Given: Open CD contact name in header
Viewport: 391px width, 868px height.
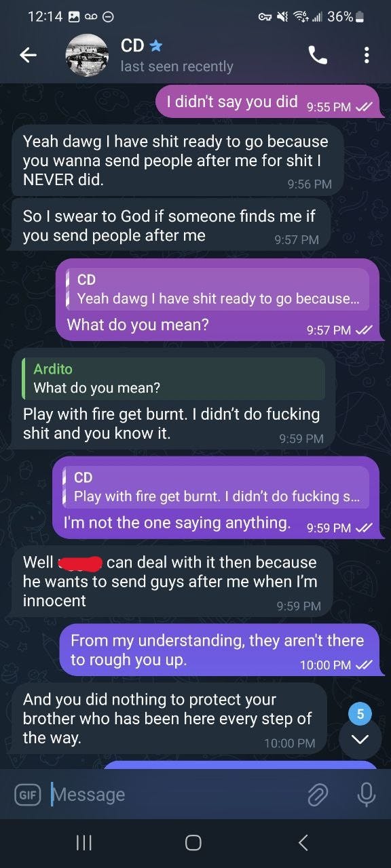Looking at the screenshot, I should pos(132,45).
